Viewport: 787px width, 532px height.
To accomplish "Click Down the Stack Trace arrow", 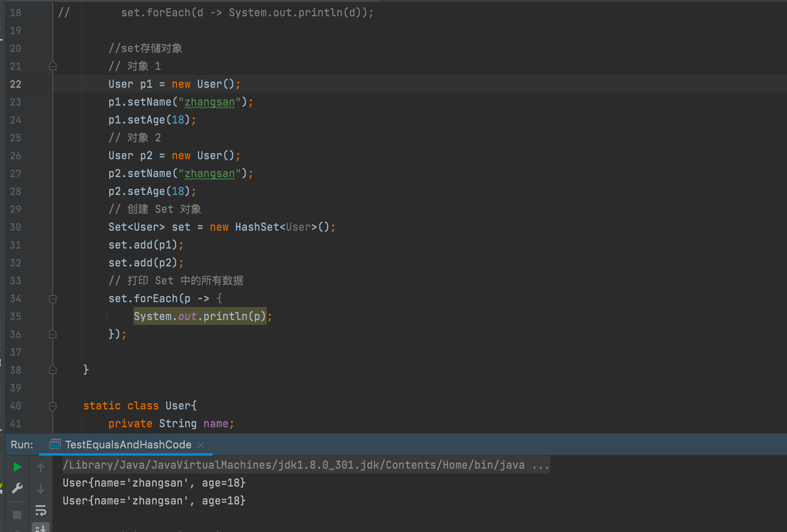I will [x=41, y=489].
